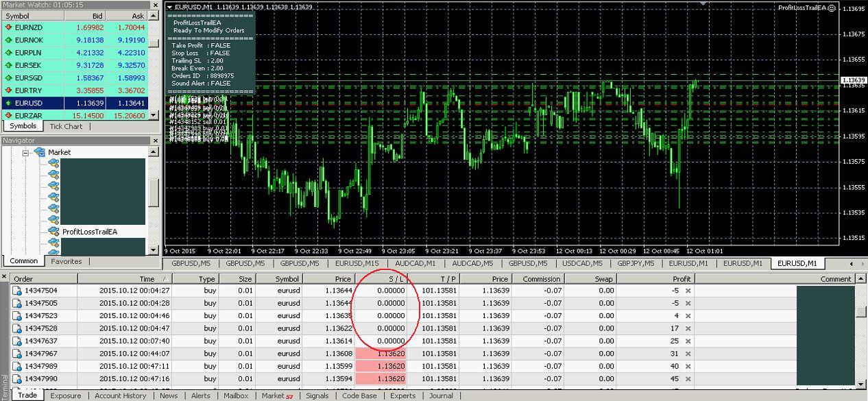The width and height of the screenshot is (868, 401).
Task: Click the order icon for ticket 14347637
Action: pos(17,341)
